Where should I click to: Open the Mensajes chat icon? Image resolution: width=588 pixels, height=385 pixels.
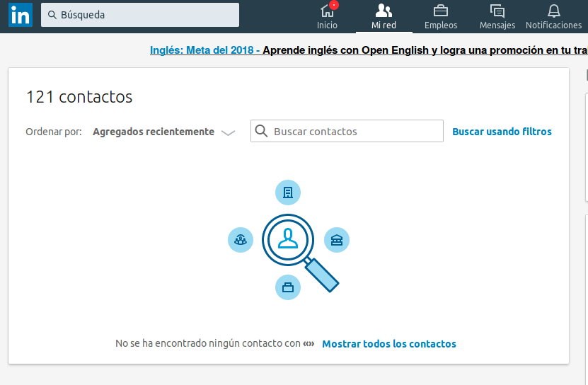tap(497, 11)
